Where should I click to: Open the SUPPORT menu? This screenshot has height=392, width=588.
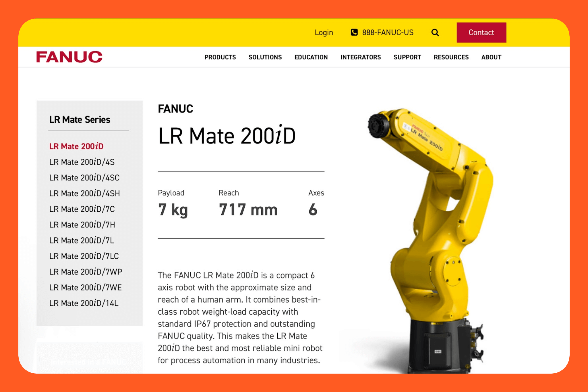point(407,57)
